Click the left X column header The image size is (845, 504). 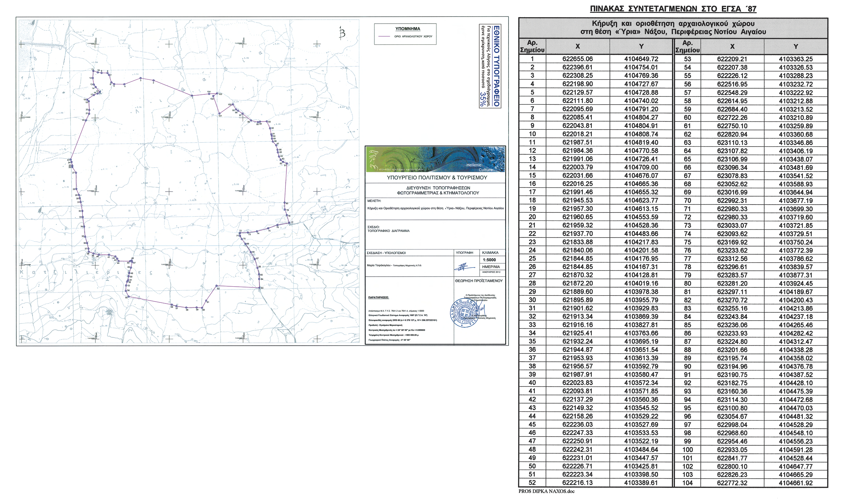[x=578, y=46]
